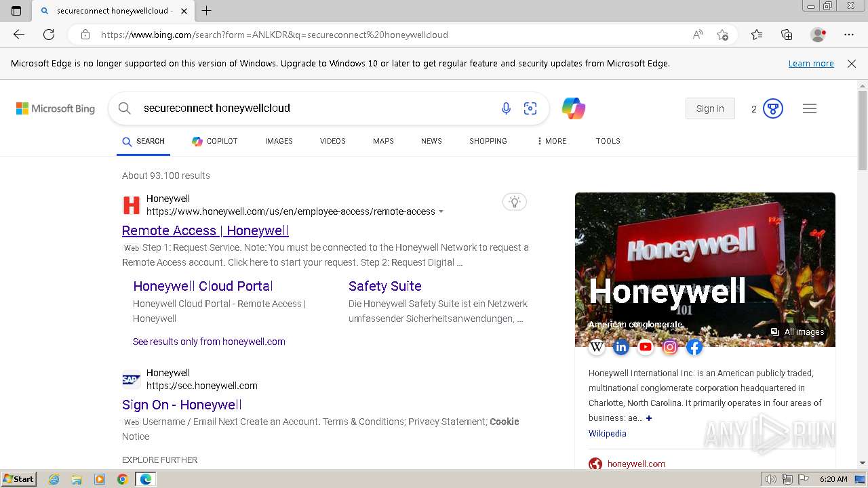Open File Explorer folder in taskbar
Screen dimensions: 868x488
[77, 479]
